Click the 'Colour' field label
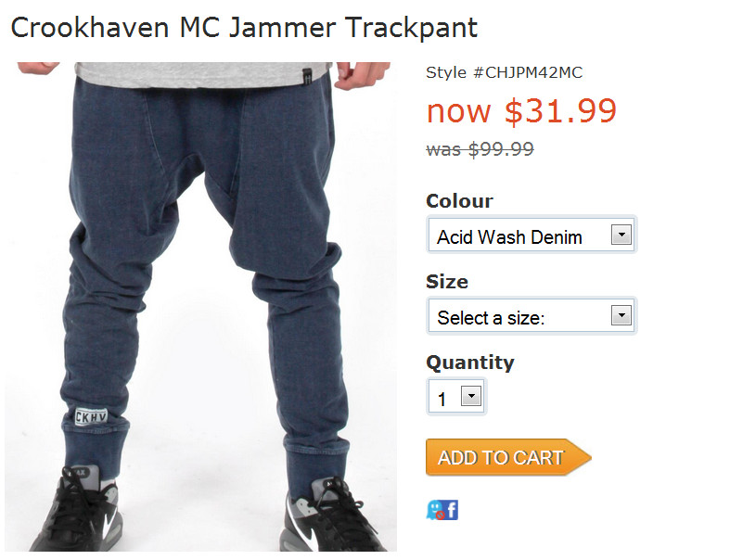The width and height of the screenshot is (730, 560). [459, 201]
